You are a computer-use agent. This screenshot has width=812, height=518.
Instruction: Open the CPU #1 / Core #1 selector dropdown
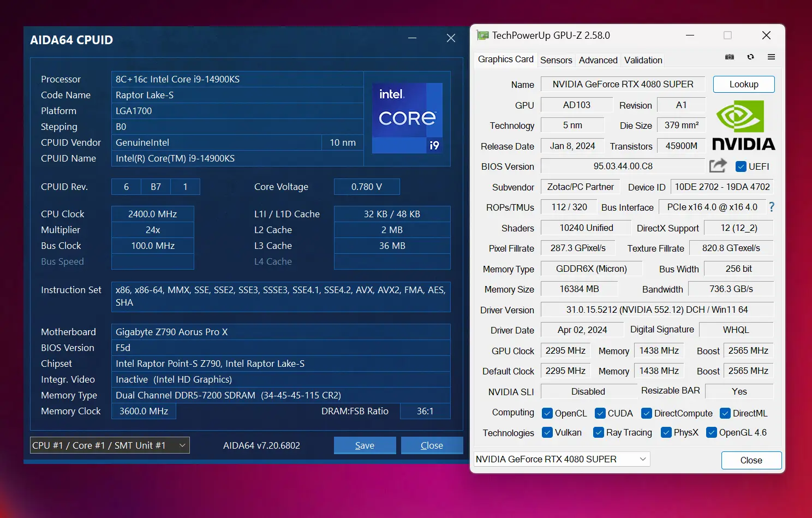tap(110, 445)
